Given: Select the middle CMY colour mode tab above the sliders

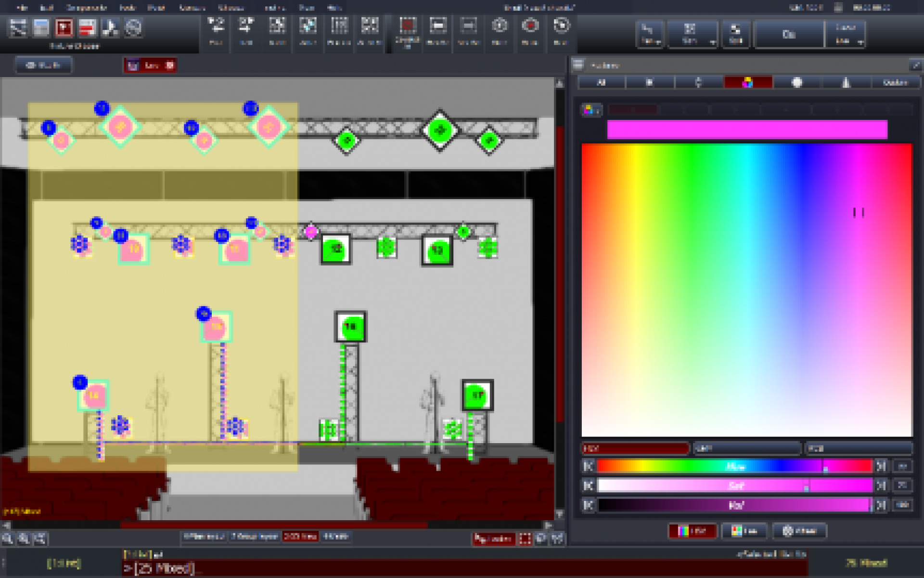Looking at the screenshot, I should coord(747,448).
